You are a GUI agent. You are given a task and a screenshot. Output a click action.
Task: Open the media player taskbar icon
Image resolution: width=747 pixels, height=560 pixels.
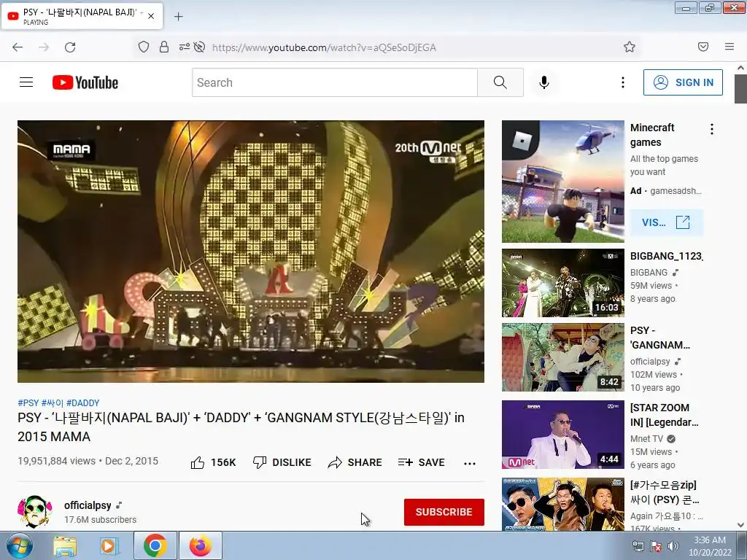tap(109, 546)
